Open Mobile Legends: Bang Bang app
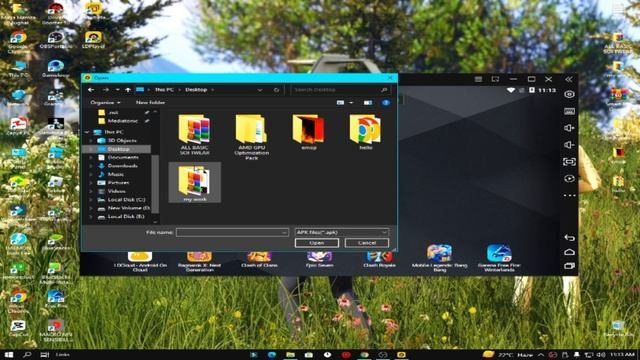 tap(439, 258)
